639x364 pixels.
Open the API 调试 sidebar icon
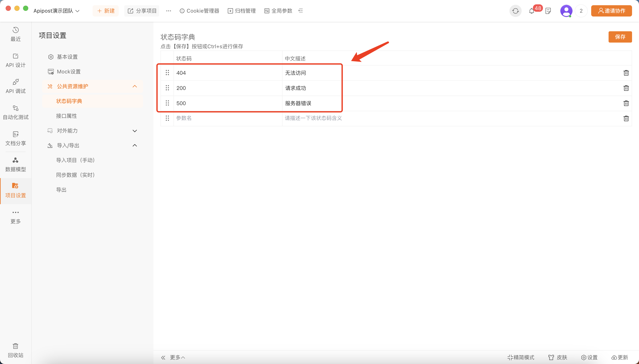(x=15, y=86)
